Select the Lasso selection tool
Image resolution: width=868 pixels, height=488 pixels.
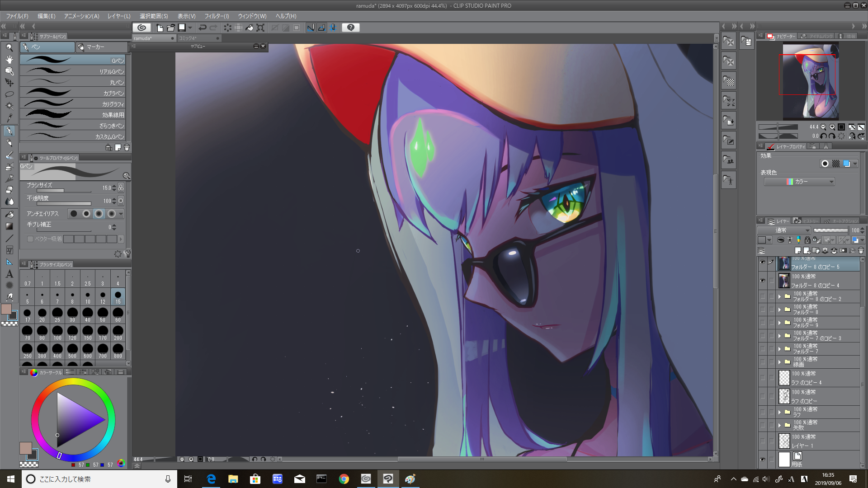(x=9, y=94)
